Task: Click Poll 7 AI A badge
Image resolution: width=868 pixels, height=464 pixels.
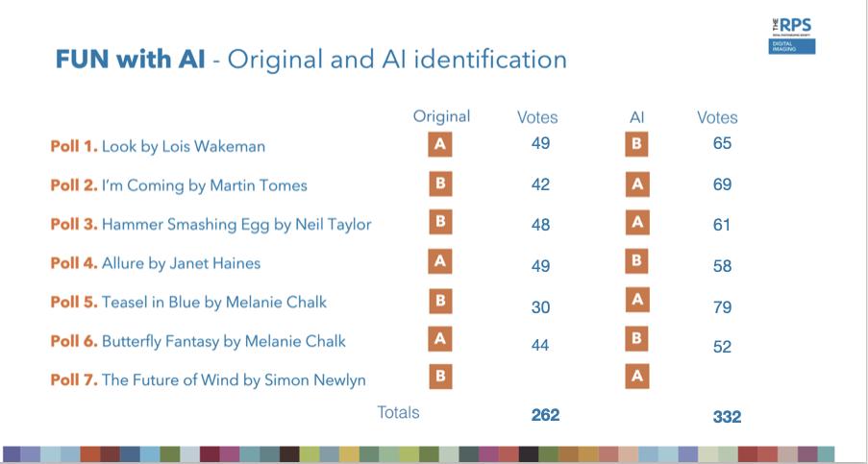Action: (637, 377)
